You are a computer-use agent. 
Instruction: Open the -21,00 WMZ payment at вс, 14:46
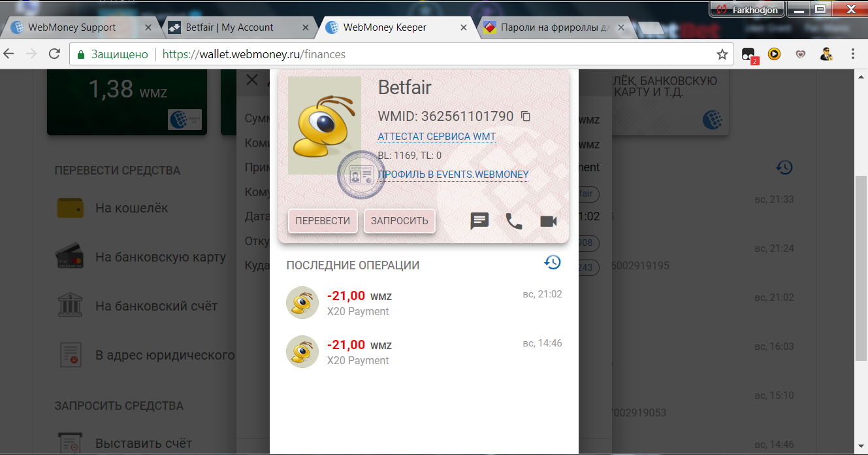point(424,352)
